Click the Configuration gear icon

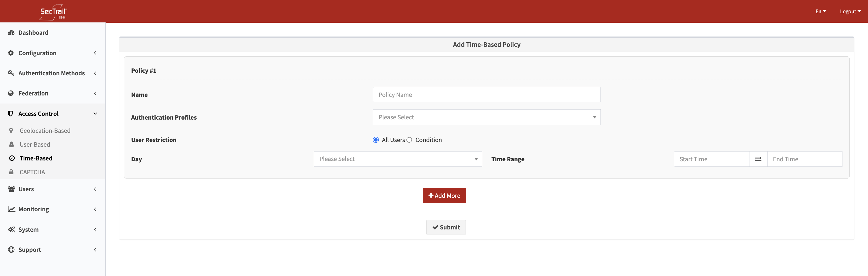pos(11,53)
